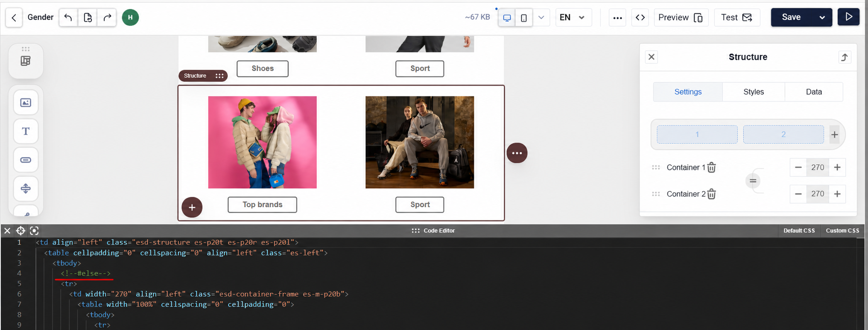Viewport: 868px width, 330px height.
Task: Select the Top brands button
Action: (263, 204)
